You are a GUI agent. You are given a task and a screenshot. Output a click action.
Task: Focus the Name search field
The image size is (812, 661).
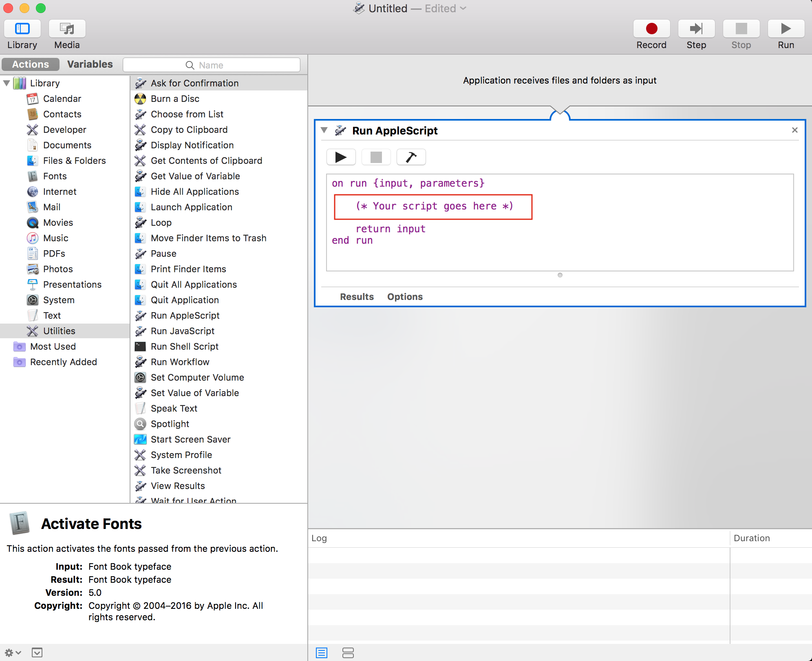(x=212, y=65)
